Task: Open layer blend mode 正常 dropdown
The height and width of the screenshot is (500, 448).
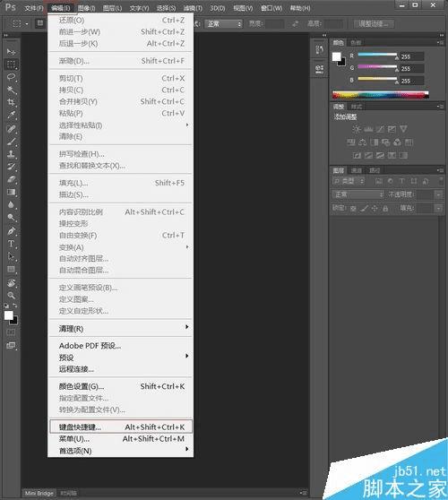Action: point(358,194)
